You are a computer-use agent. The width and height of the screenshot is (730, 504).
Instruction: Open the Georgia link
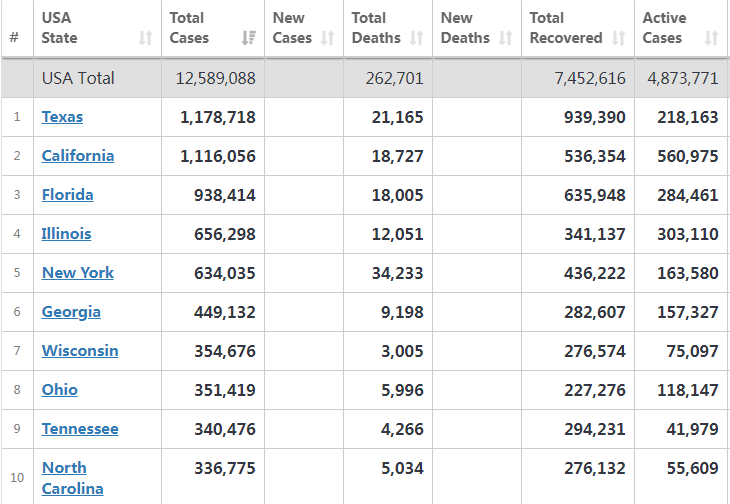[71, 312]
